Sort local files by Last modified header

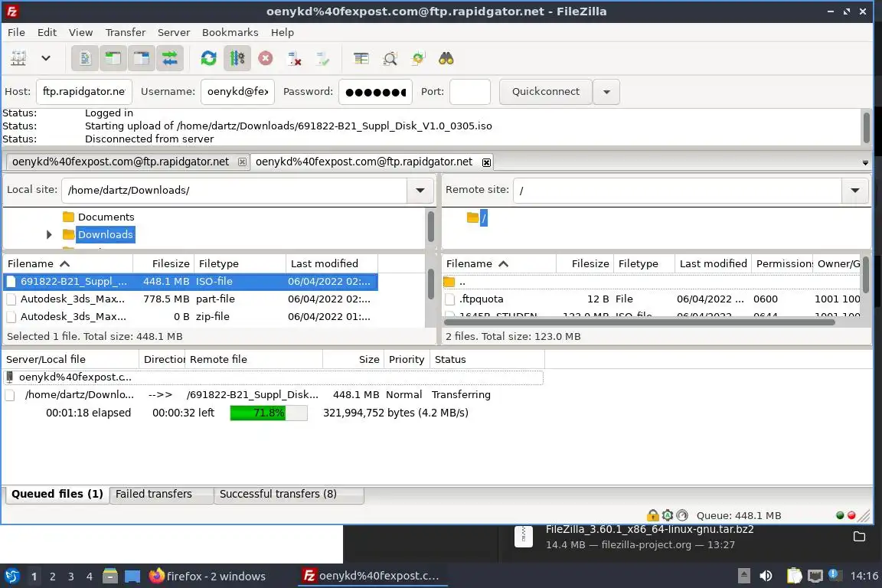332,264
